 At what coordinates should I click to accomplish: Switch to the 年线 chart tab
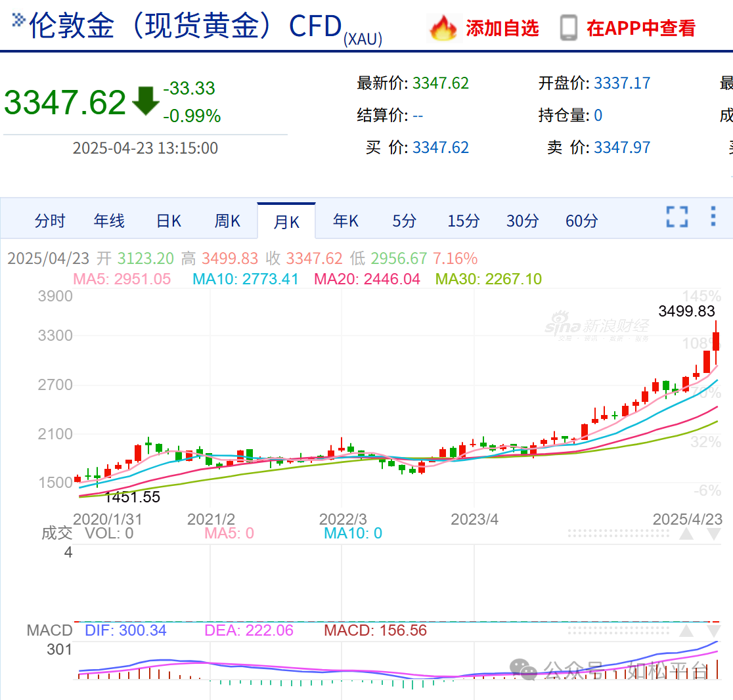(109, 221)
